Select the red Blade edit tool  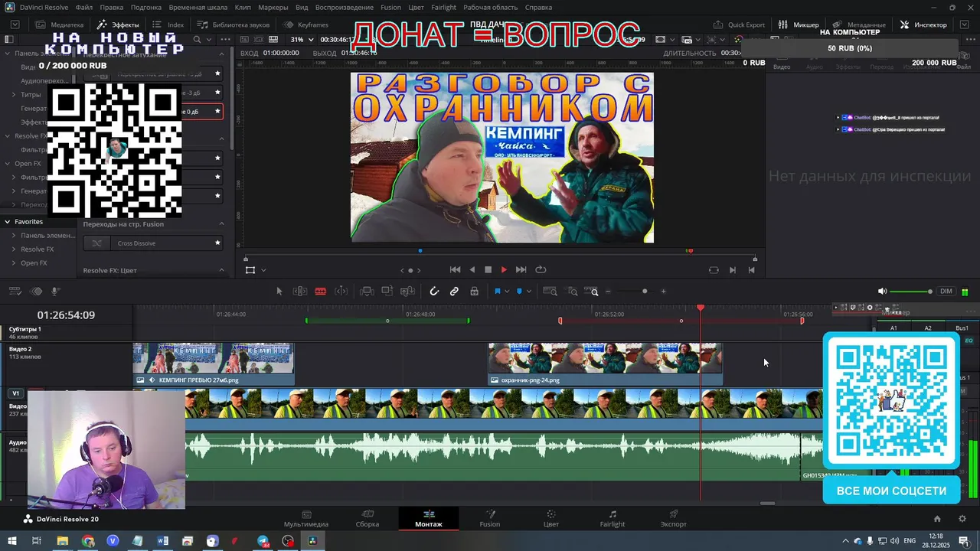pyautogui.click(x=321, y=291)
